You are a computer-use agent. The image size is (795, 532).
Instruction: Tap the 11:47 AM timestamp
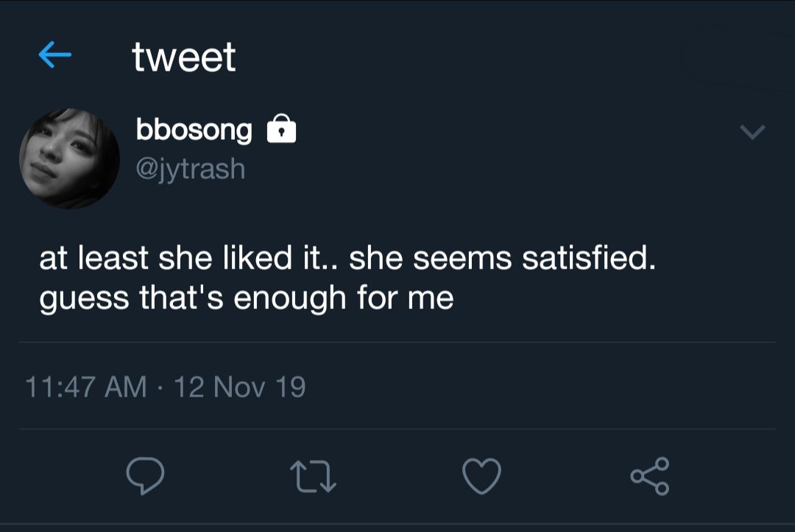(x=86, y=386)
